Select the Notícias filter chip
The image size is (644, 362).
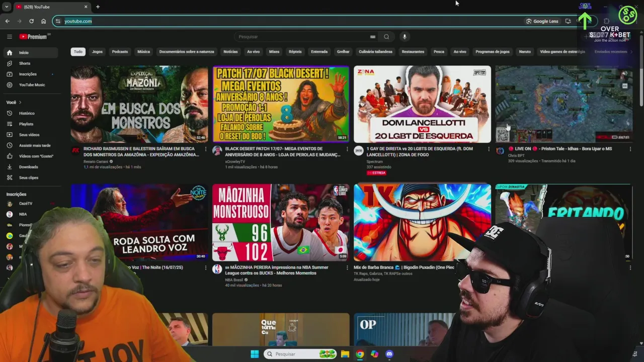[x=230, y=51]
